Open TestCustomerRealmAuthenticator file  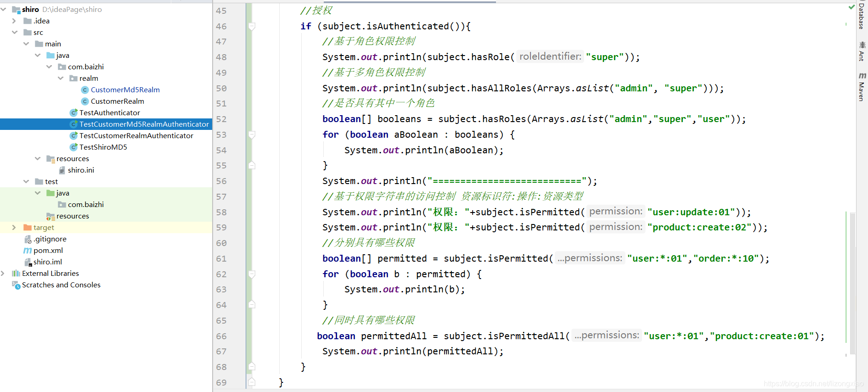click(136, 135)
